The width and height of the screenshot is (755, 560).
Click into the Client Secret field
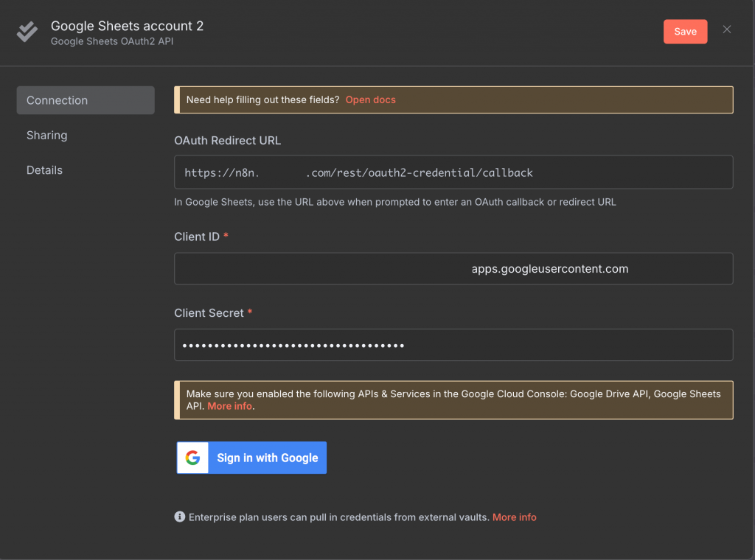pos(453,345)
